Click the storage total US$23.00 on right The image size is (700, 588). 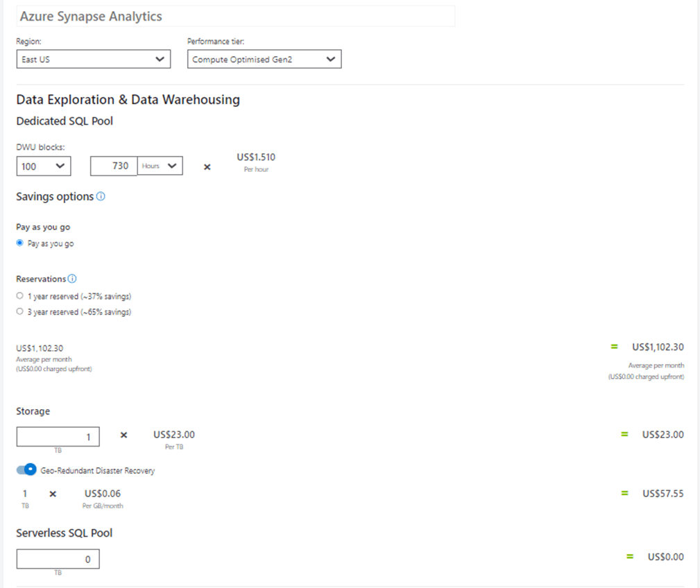tap(663, 435)
